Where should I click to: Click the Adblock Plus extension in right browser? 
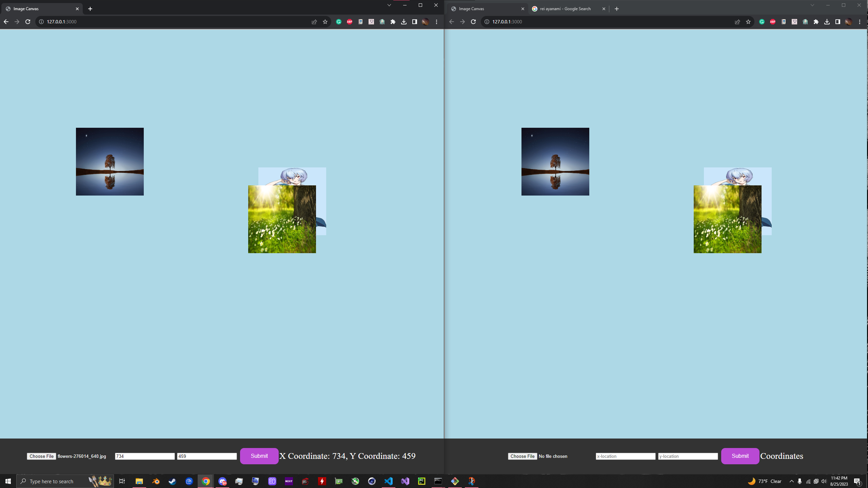click(x=773, y=22)
